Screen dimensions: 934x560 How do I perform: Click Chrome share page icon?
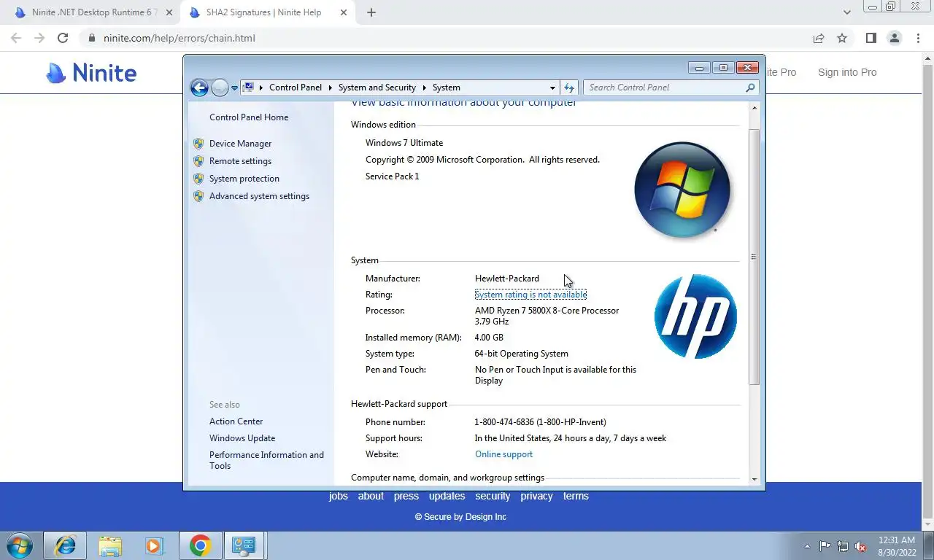pyautogui.click(x=819, y=38)
